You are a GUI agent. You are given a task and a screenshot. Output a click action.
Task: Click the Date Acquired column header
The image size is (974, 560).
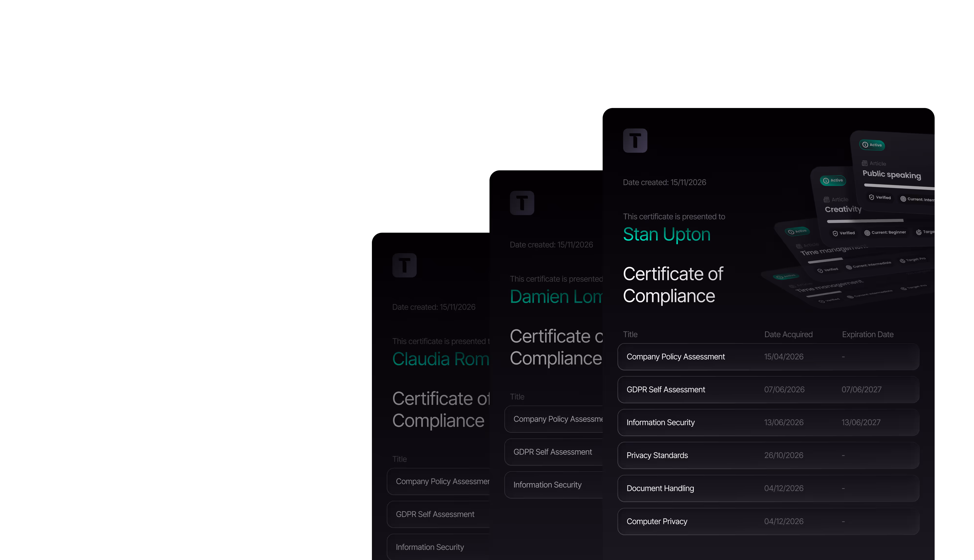point(788,335)
